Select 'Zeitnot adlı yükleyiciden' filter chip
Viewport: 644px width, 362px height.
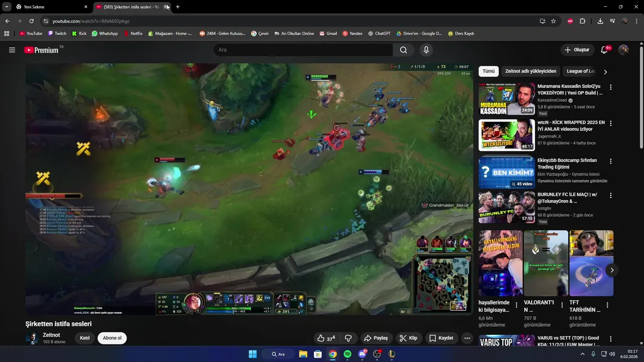(x=530, y=71)
